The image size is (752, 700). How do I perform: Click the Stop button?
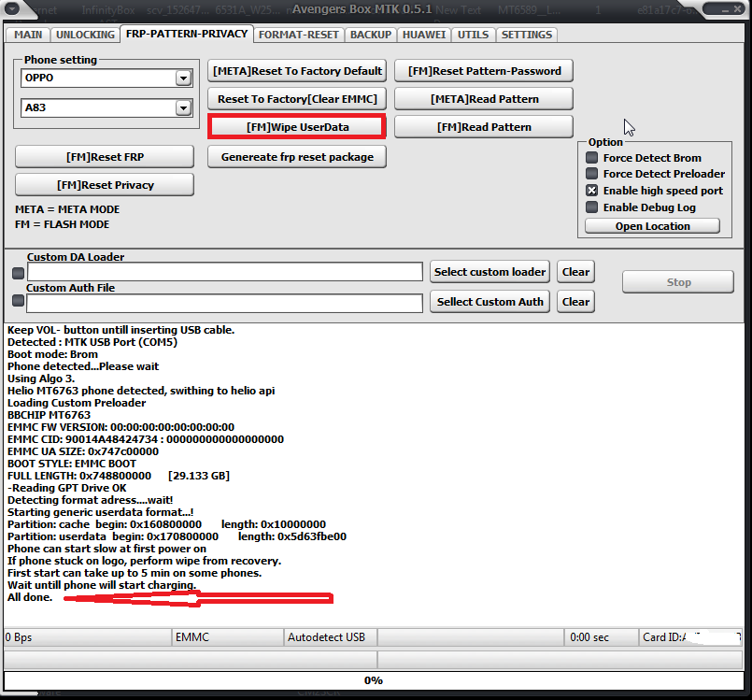[678, 282]
